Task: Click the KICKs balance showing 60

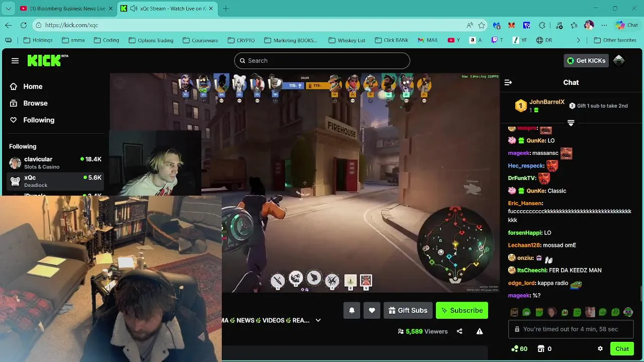Action: [519, 348]
